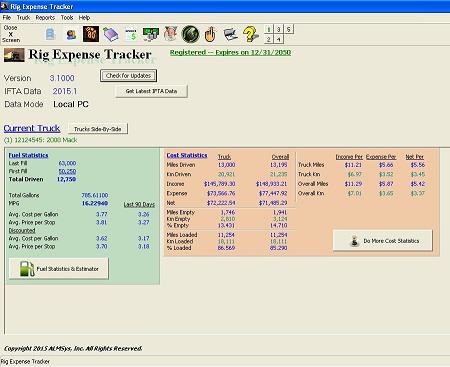Open the printer icon in toolbar
Image resolution: width=450 pixels, height=367 pixels.
tap(231, 34)
